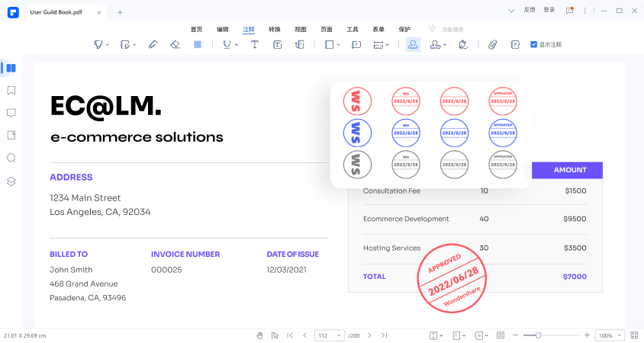
Task: Click the 登录 login button
Action: point(549,10)
